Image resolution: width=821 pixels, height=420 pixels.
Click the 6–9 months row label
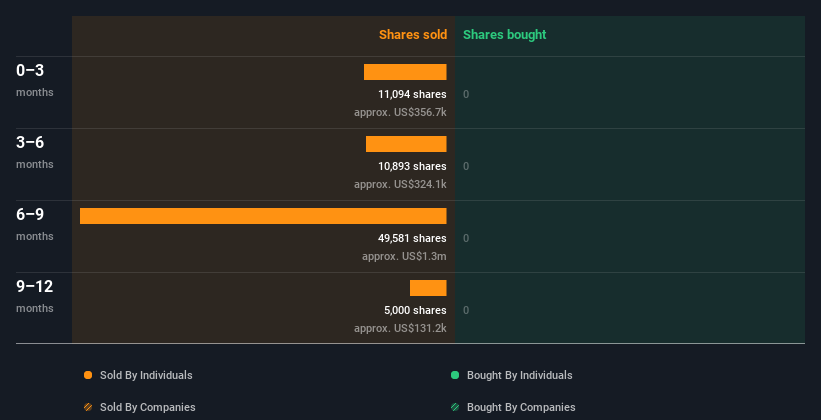(35, 224)
